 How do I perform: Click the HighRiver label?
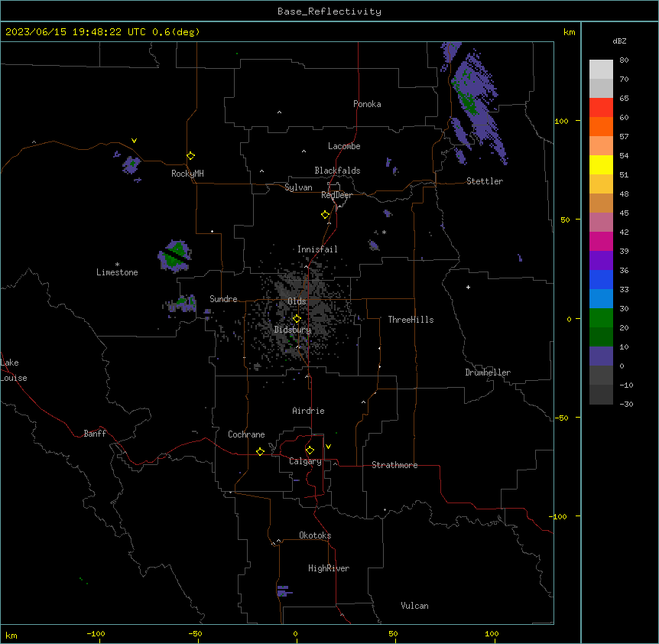click(x=329, y=568)
